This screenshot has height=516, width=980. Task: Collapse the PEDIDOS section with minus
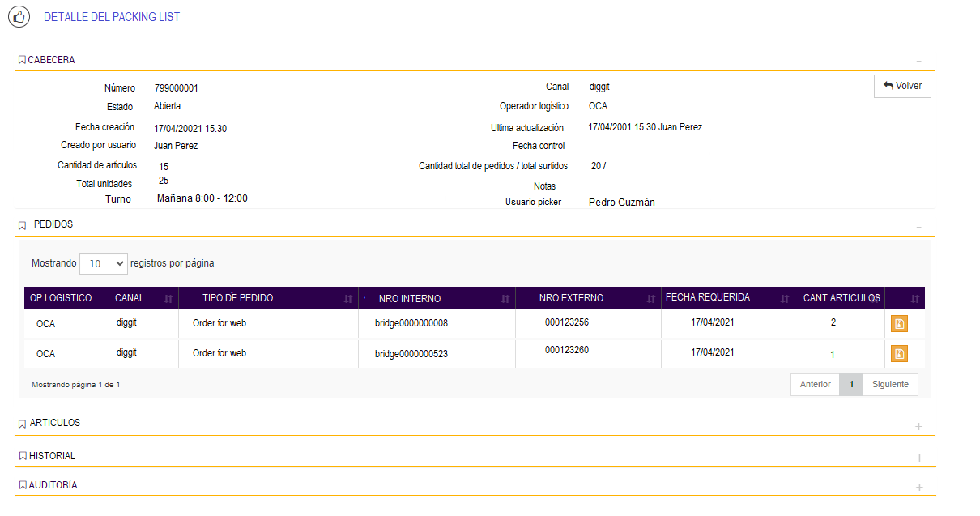click(918, 228)
